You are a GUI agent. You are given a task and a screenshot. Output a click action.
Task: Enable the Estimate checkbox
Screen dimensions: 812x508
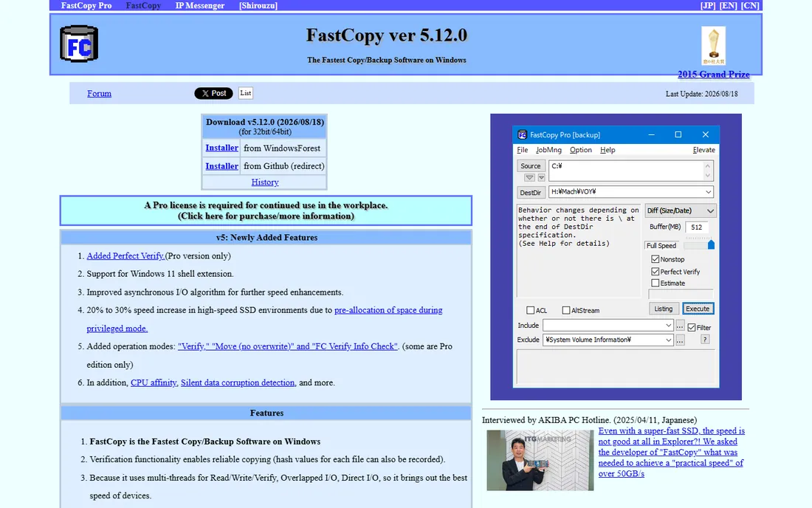click(655, 284)
